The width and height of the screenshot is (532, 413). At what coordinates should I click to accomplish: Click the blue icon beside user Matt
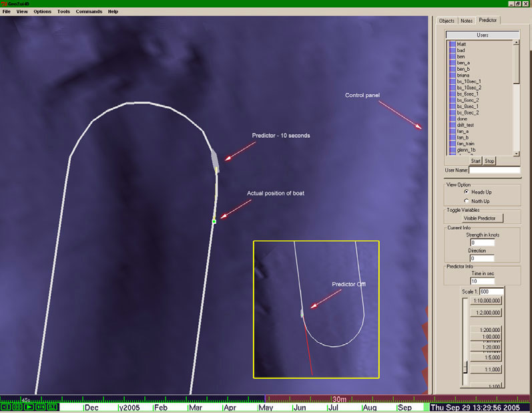click(x=452, y=44)
